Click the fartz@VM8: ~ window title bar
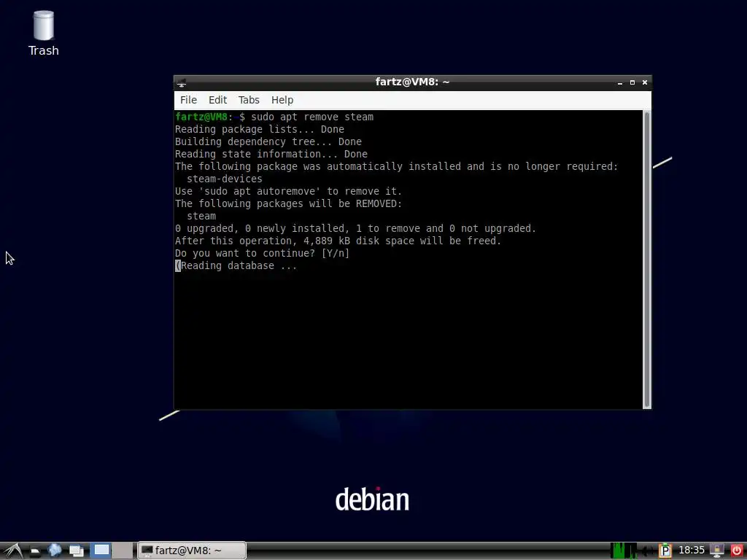 [x=412, y=82]
